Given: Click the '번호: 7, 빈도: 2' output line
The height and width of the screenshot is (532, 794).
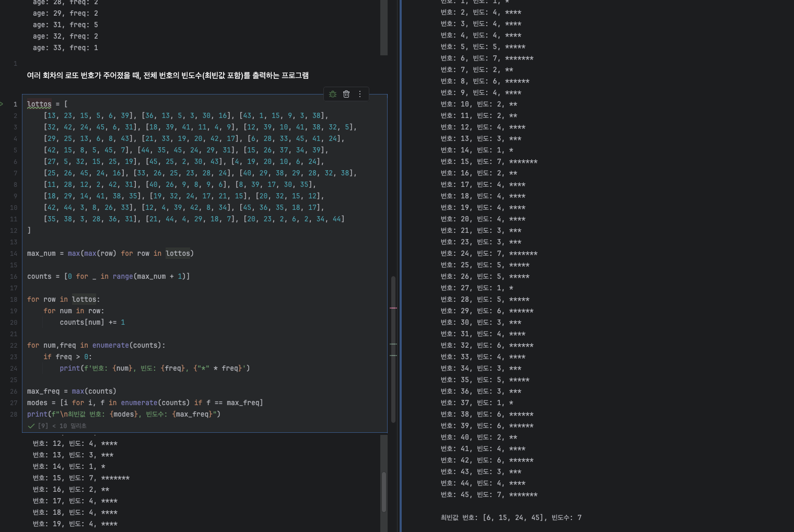Looking at the screenshot, I should pyautogui.click(x=477, y=69).
